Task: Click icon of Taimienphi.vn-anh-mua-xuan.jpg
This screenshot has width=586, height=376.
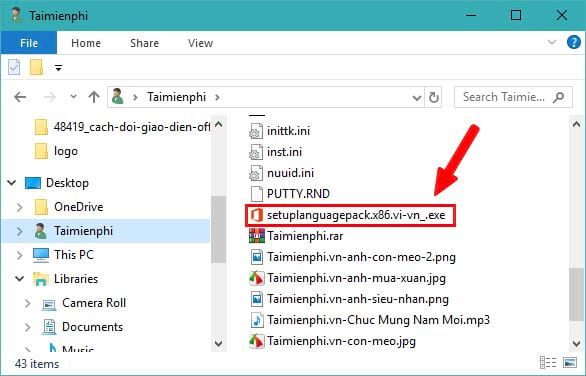Action: (x=256, y=278)
